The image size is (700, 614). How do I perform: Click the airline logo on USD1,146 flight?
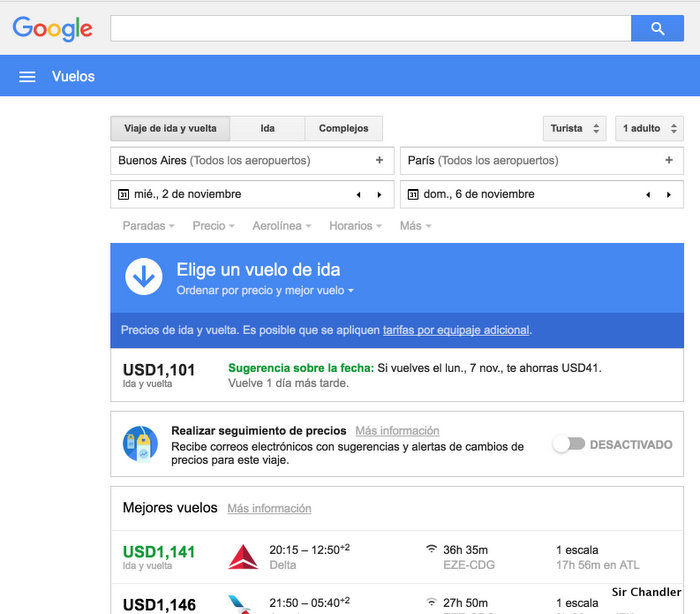239,604
